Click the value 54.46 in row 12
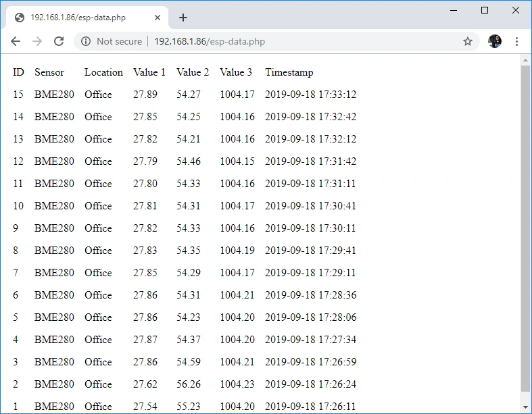The image size is (532, 414). coord(189,161)
